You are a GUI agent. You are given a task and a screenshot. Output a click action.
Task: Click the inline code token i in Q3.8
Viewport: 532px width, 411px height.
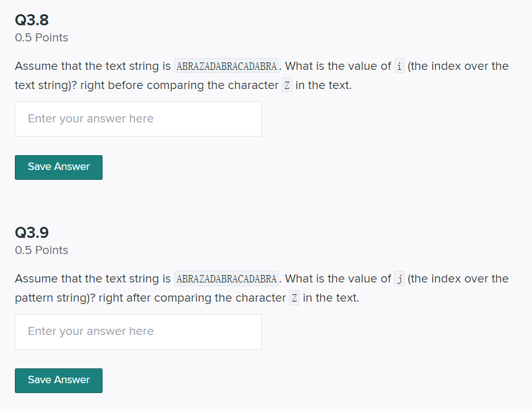399,66
